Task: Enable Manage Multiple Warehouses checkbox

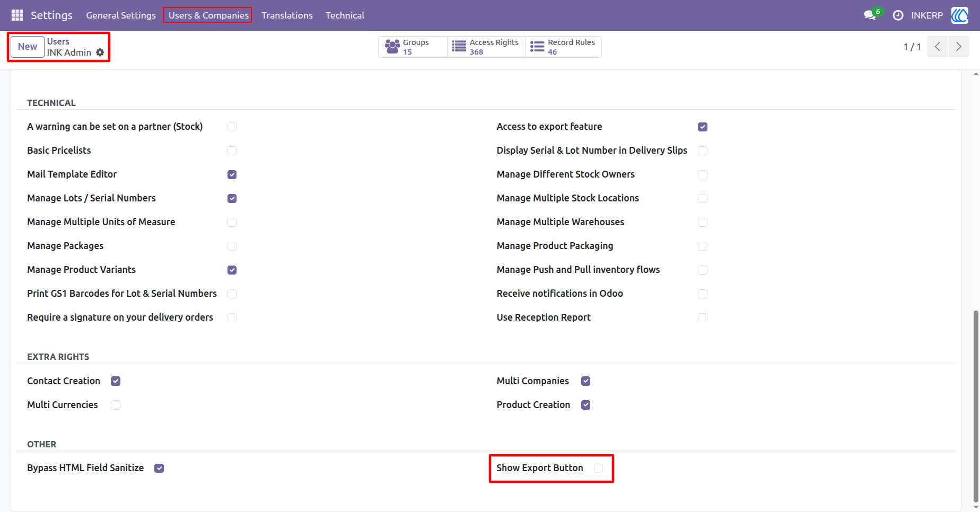Action: [703, 222]
